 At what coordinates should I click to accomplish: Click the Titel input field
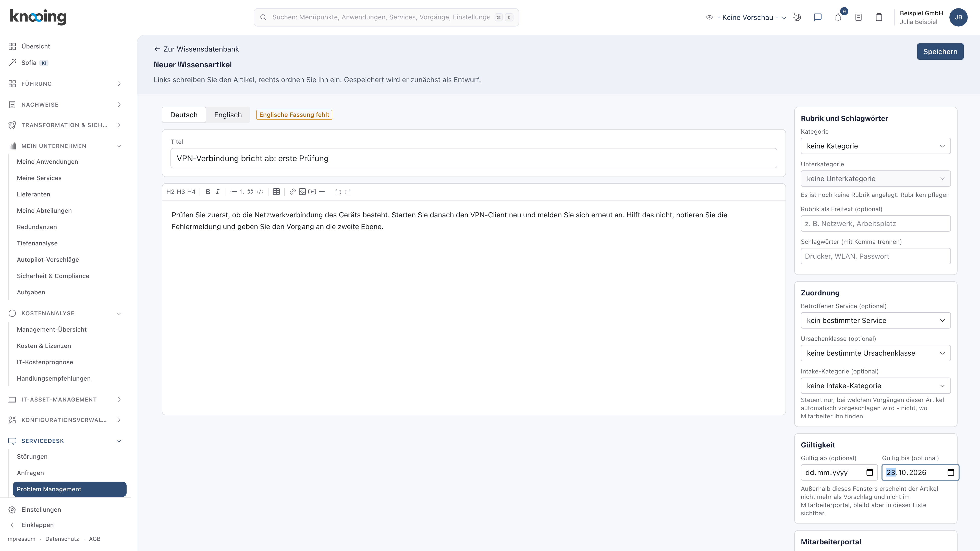coord(474,159)
